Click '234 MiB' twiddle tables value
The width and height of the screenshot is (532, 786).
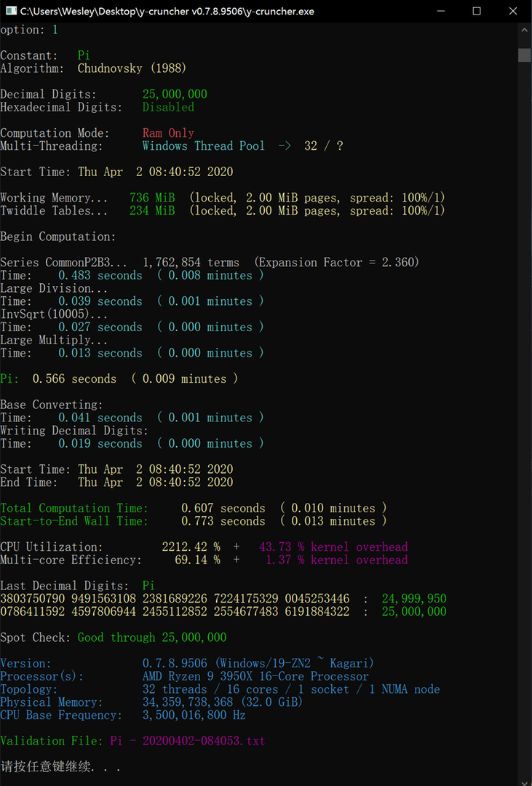tap(152, 210)
